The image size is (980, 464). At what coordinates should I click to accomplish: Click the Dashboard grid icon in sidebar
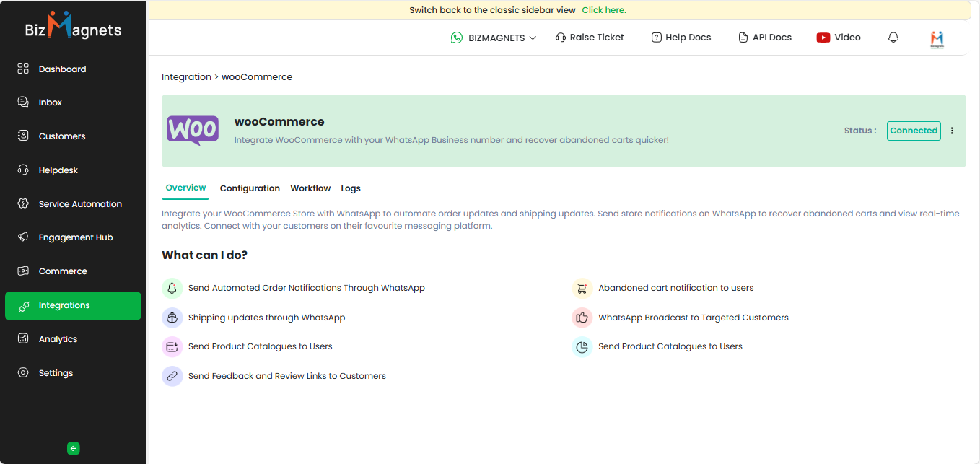pyautogui.click(x=23, y=69)
